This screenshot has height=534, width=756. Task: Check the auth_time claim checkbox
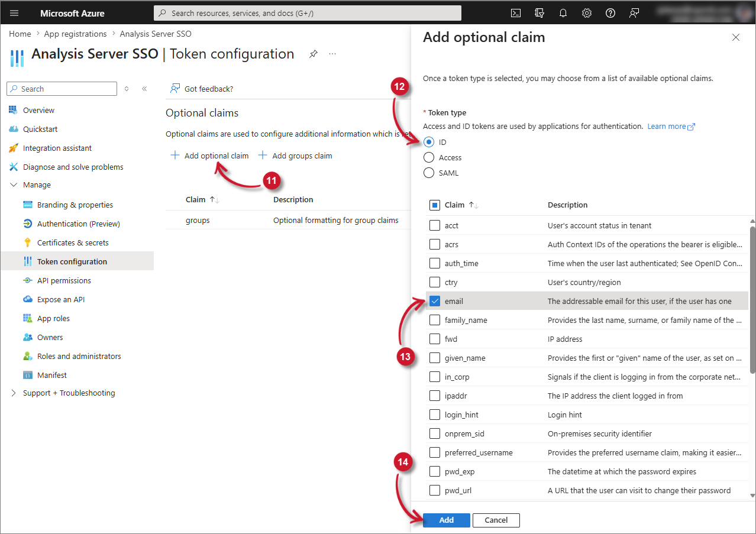[x=434, y=263]
